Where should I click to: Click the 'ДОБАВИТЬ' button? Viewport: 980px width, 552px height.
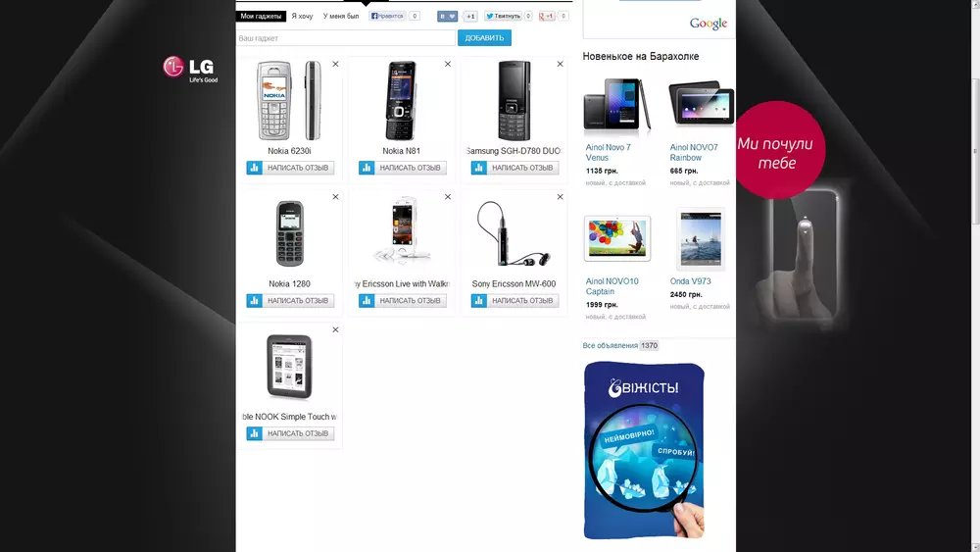pyautogui.click(x=484, y=38)
